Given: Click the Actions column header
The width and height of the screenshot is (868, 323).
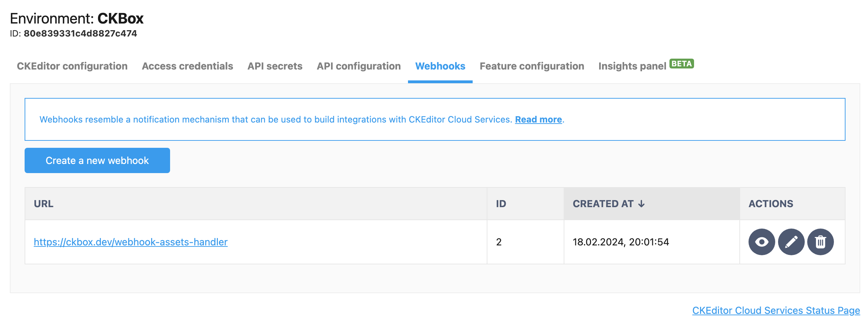Looking at the screenshot, I should (792, 204).
